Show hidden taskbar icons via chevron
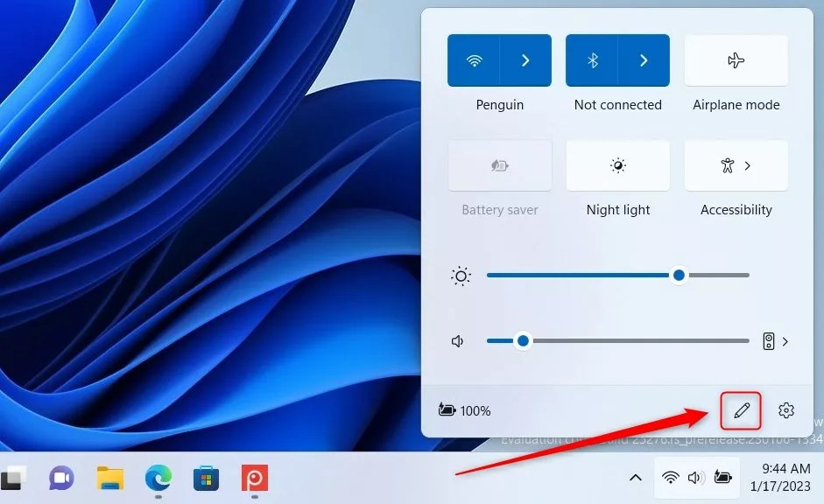 click(x=635, y=478)
